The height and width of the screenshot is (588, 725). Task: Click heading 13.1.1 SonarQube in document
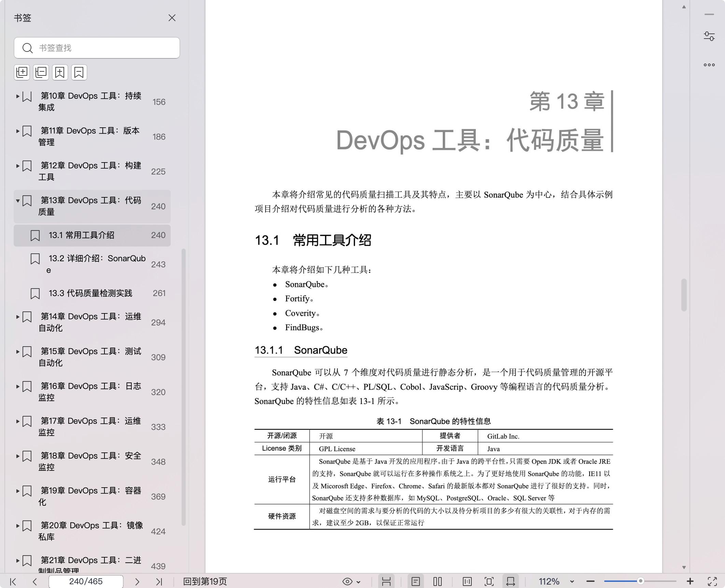(x=301, y=350)
